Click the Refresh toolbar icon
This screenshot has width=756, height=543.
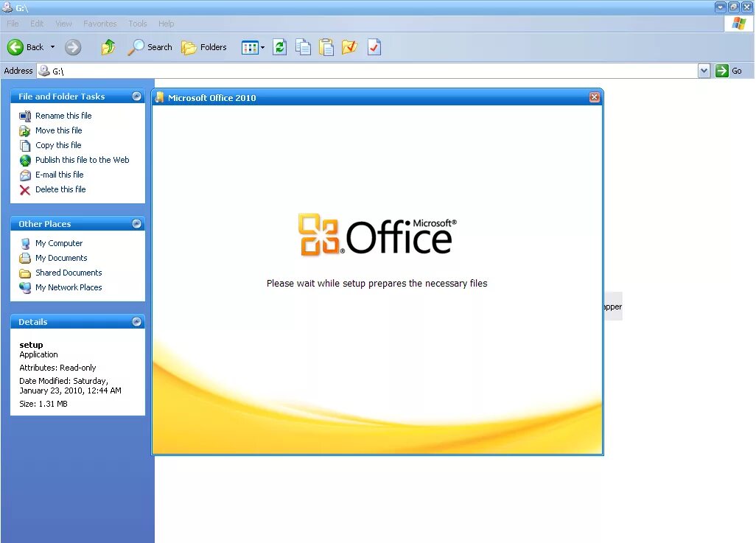(x=280, y=47)
